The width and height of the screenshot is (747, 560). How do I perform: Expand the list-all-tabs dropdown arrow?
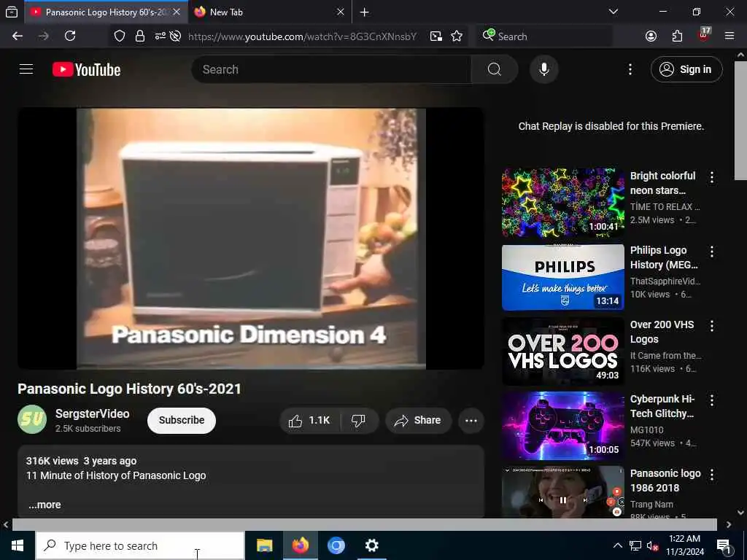(614, 12)
